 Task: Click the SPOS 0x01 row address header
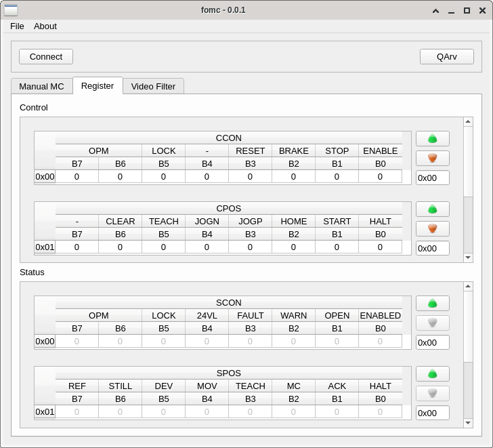coord(45,411)
